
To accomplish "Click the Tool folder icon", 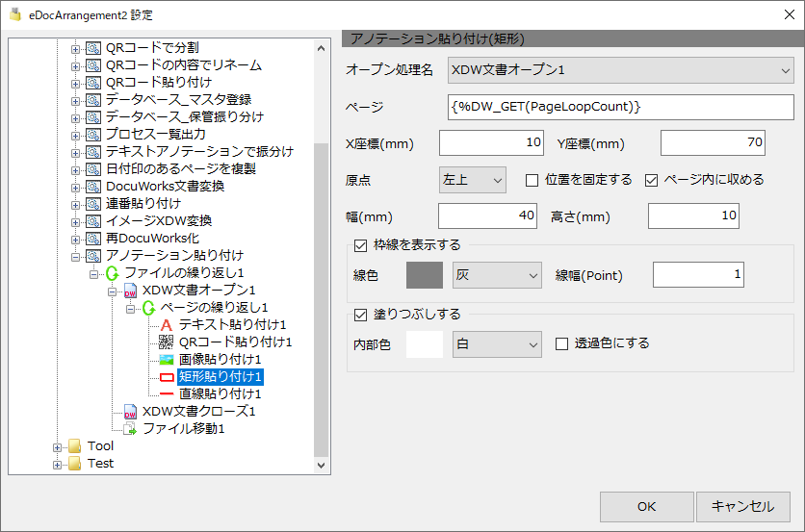I will (75, 446).
